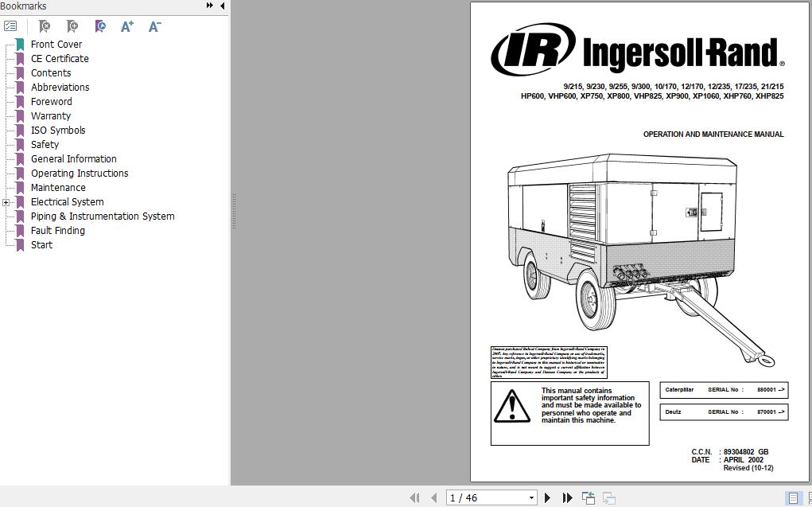
Task: Go to the first page
Action: [414, 497]
